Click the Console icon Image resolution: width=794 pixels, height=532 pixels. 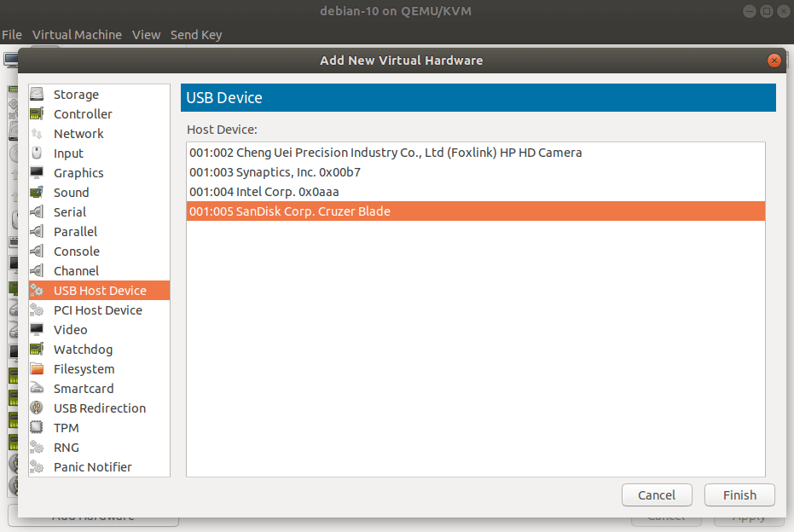[x=37, y=251]
